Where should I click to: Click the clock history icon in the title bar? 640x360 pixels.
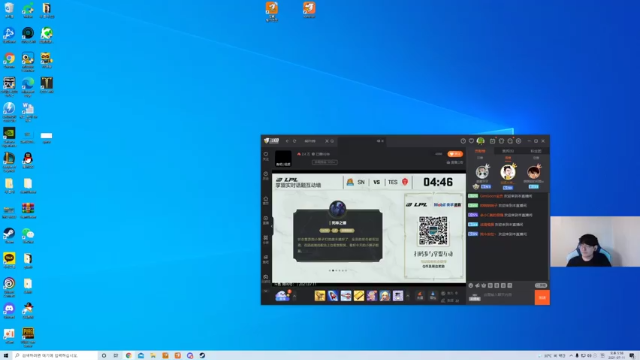click(463, 141)
